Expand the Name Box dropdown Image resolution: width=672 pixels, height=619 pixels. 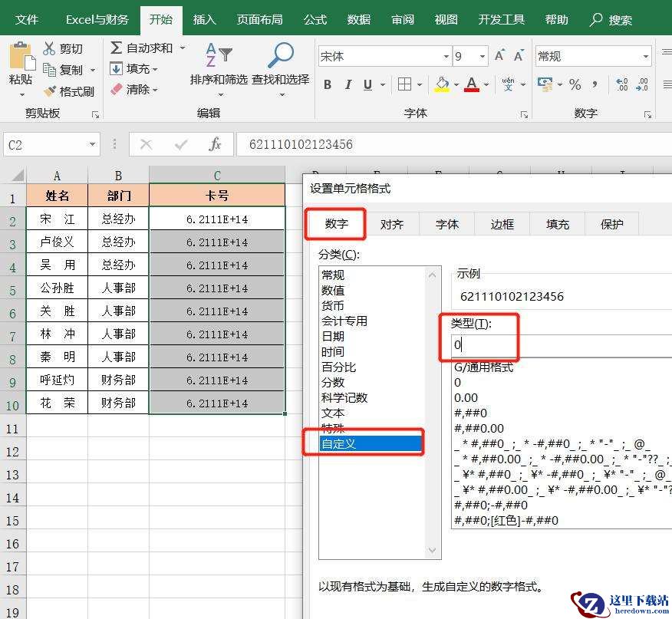(x=92, y=144)
